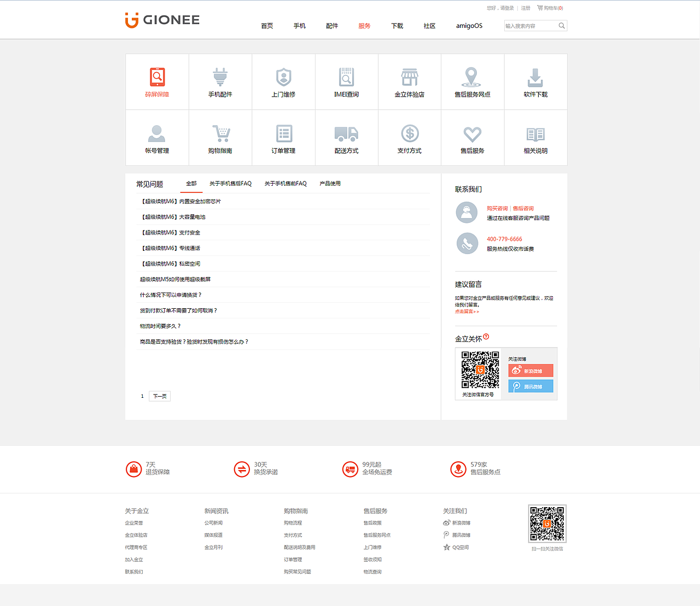700x606 pixels.
Task: Click the 请登录 link in header
Action: 507,8
